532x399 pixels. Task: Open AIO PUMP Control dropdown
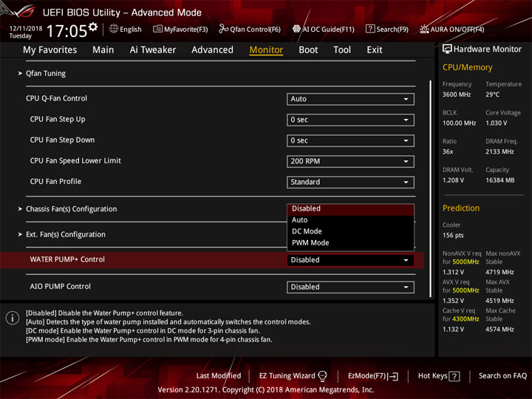[350, 287]
